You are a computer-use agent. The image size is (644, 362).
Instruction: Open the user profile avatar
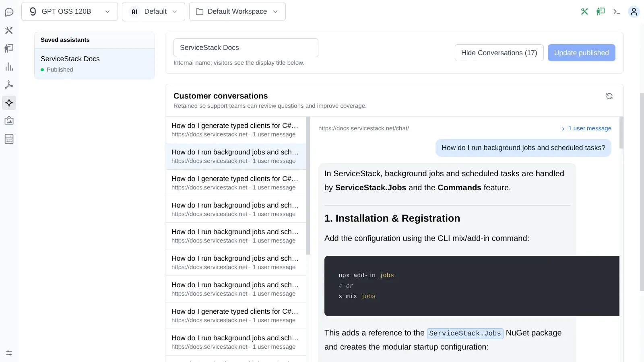pyautogui.click(x=634, y=12)
